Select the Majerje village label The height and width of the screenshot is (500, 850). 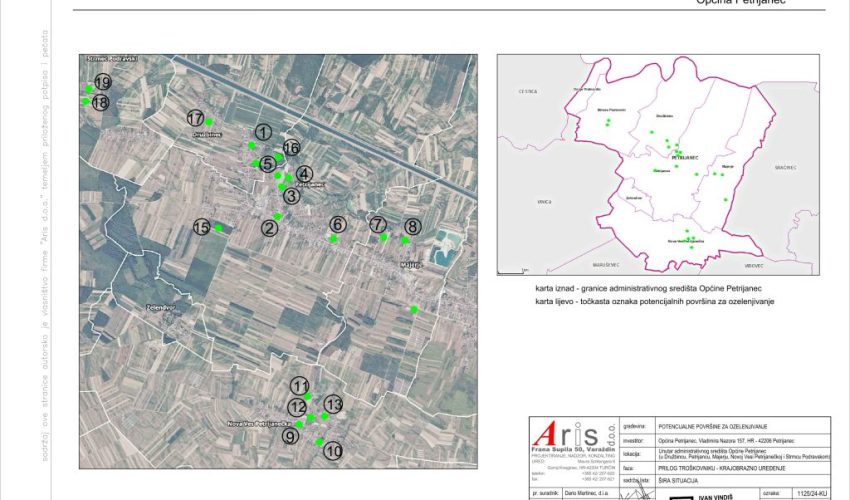[x=412, y=264]
